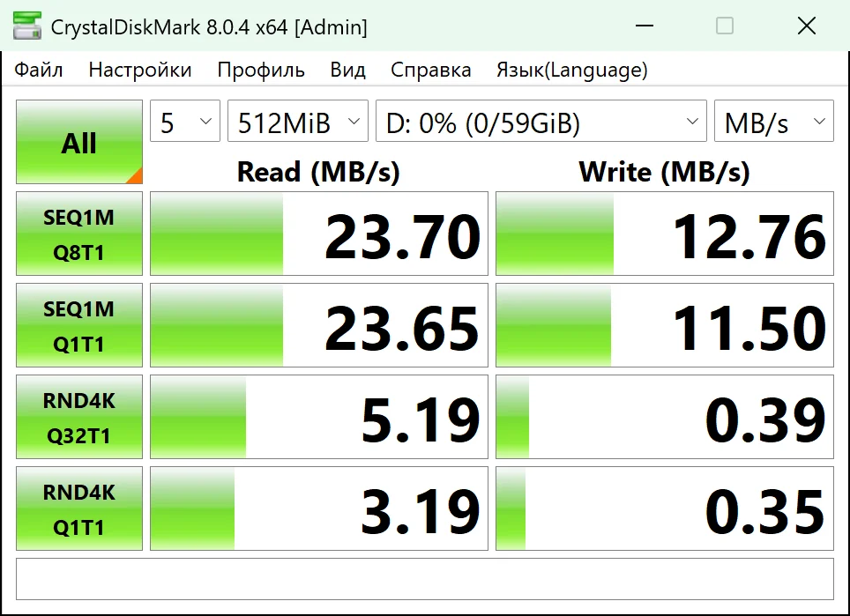The height and width of the screenshot is (616, 850).
Task: Close the CrystalDiskMark window
Action: 807,26
